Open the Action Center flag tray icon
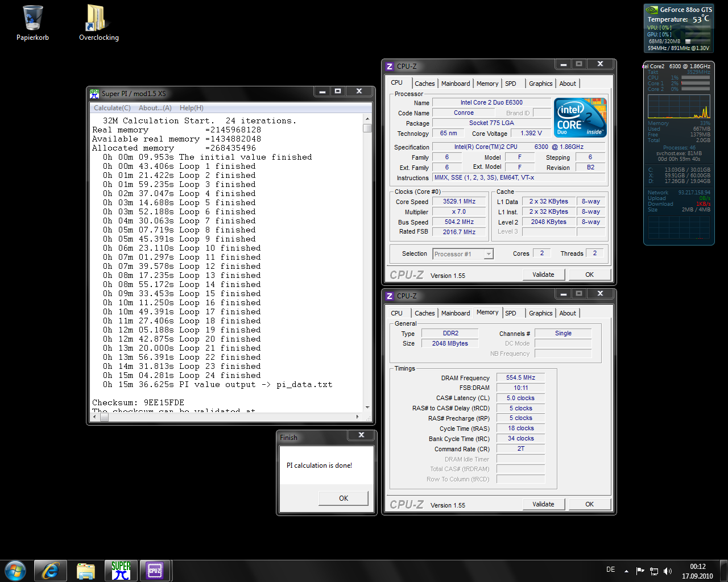 (640, 571)
